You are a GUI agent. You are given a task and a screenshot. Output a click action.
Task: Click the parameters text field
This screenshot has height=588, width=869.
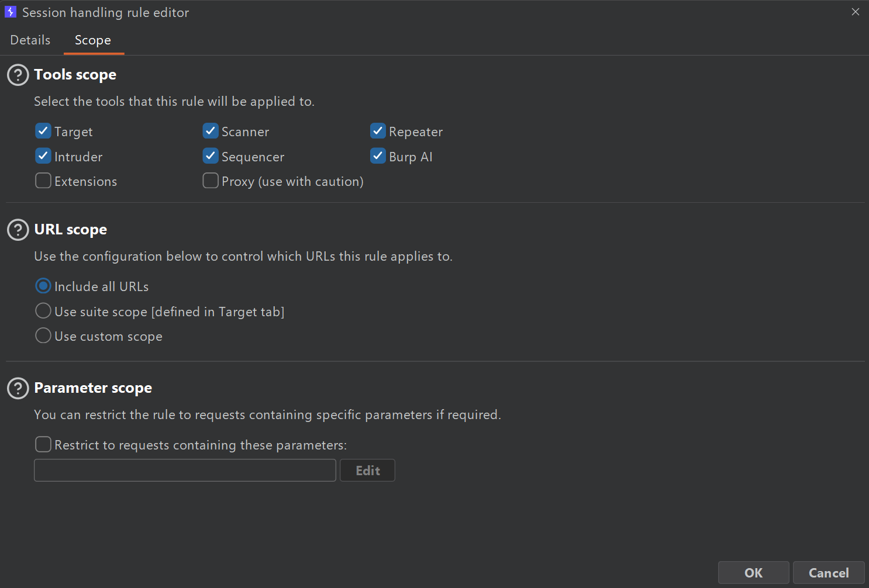185,471
